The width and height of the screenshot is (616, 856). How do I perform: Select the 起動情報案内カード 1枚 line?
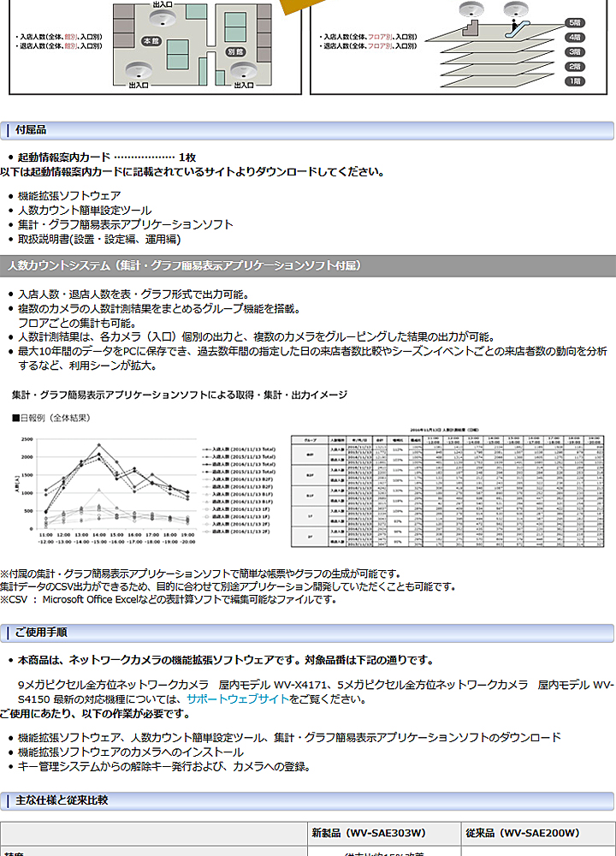(x=107, y=158)
